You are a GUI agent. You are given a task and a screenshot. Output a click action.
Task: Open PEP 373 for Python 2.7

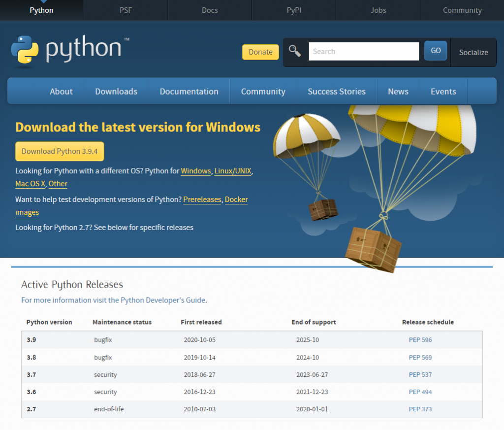pyautogui.click(x=420, y=409)
